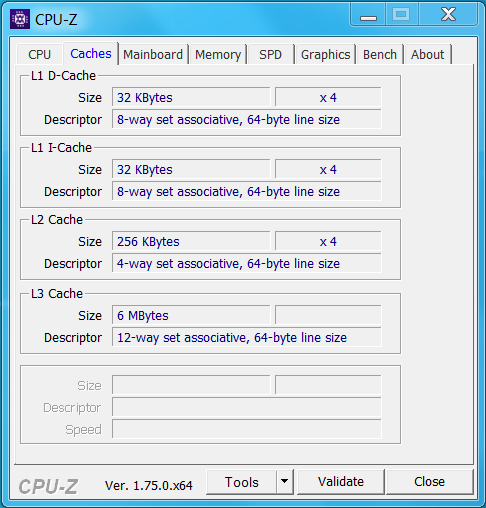Viewport: 486px width, 508px height.
Task: Click the L1 D-Cache x 4 count field
Action: [x=328, y=97]
